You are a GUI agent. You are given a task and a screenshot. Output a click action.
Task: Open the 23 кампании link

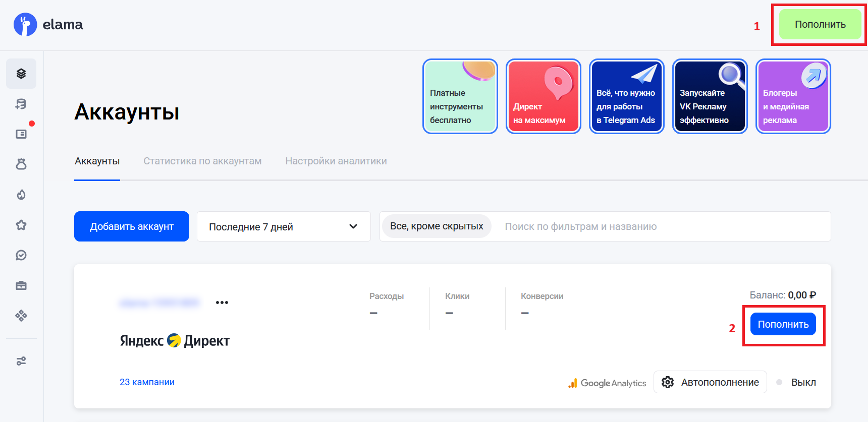tap(147, 382)
